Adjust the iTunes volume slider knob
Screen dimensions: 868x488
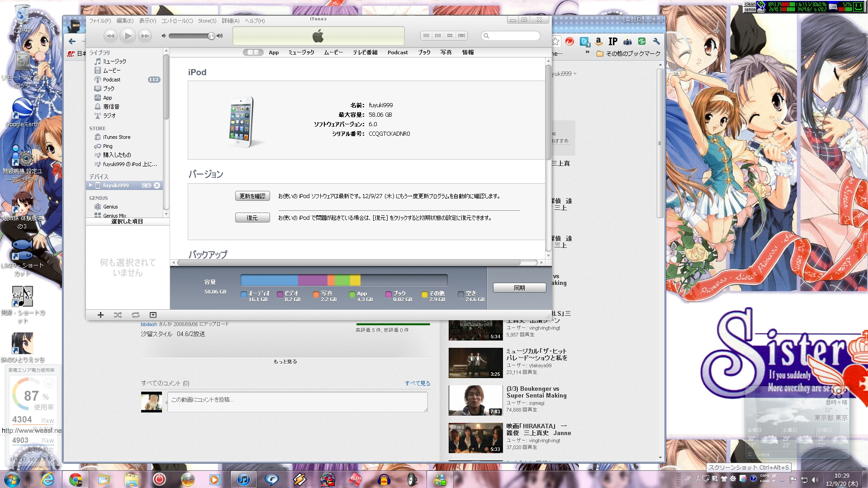[x=211, y=36]
